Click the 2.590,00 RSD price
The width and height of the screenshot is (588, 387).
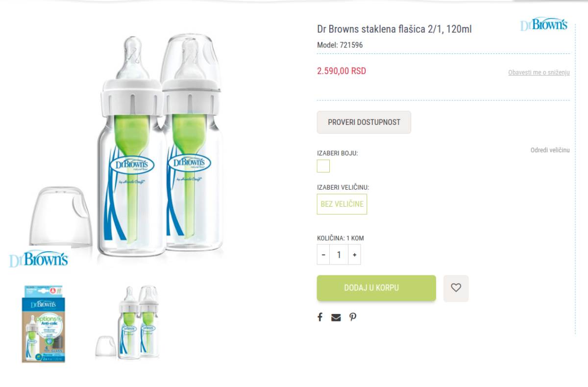tap(342, 71)
